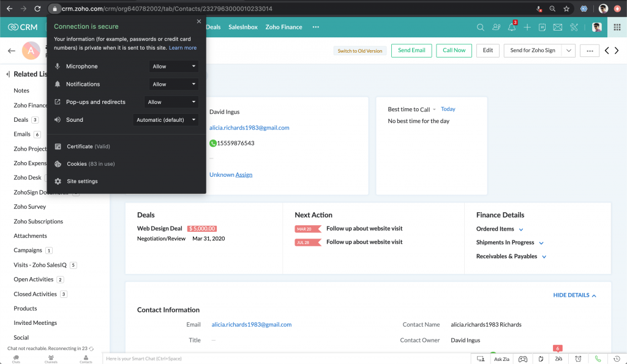
Task: Open the setup tools icon
Action: [574, 28]
